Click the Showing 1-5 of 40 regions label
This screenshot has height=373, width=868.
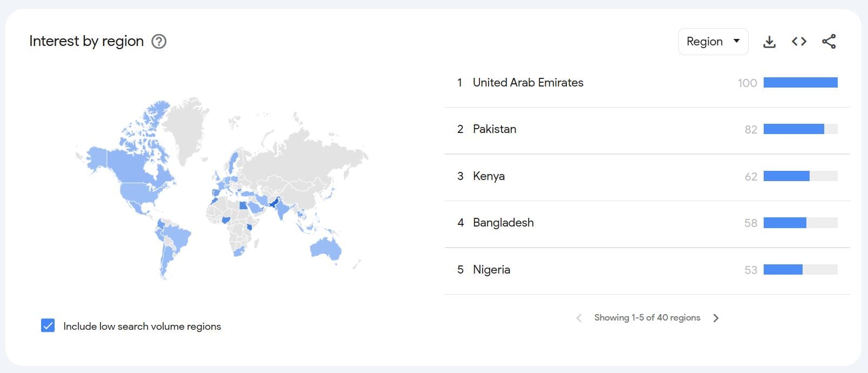pyautogui.click(x=646, y=318)
